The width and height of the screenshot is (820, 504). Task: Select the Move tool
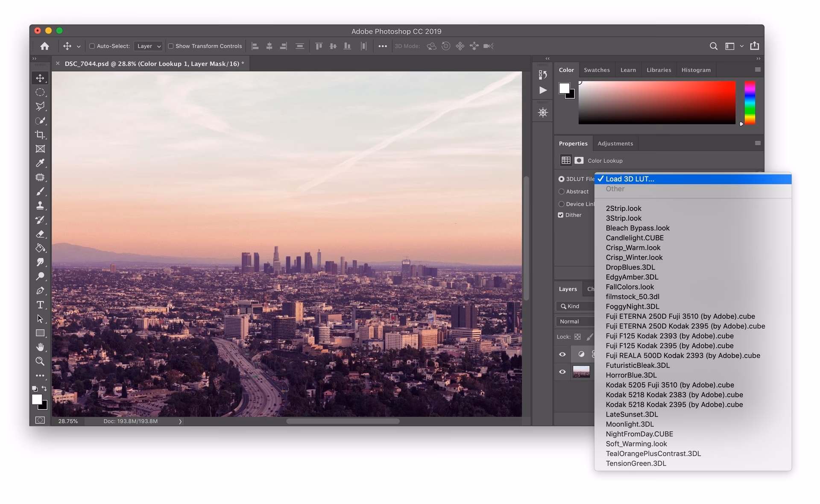pos(41,78)
